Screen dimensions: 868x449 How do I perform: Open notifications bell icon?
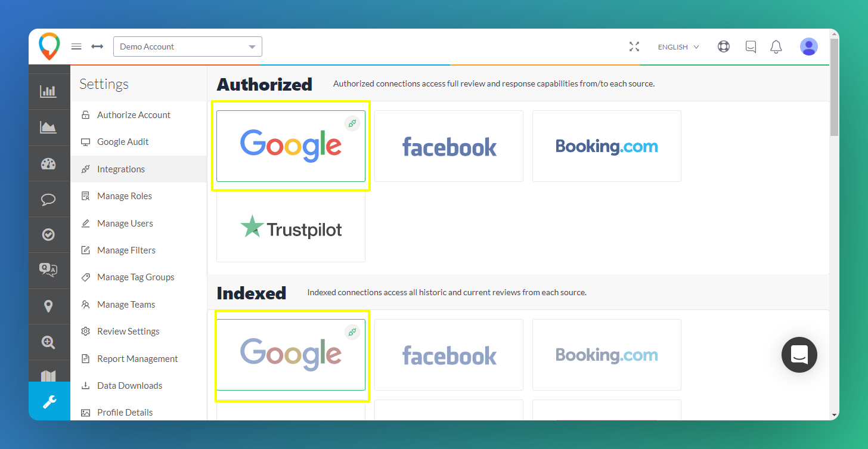776,47
